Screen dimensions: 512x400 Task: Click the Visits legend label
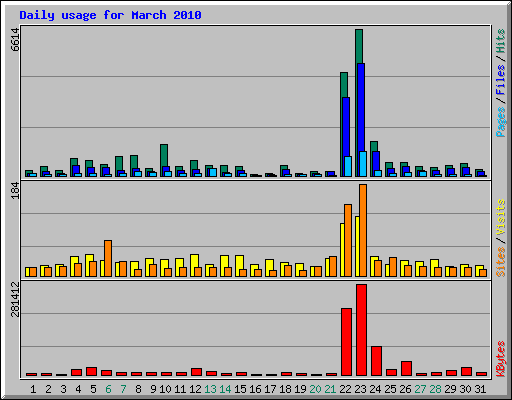click(x=501, y=218)
